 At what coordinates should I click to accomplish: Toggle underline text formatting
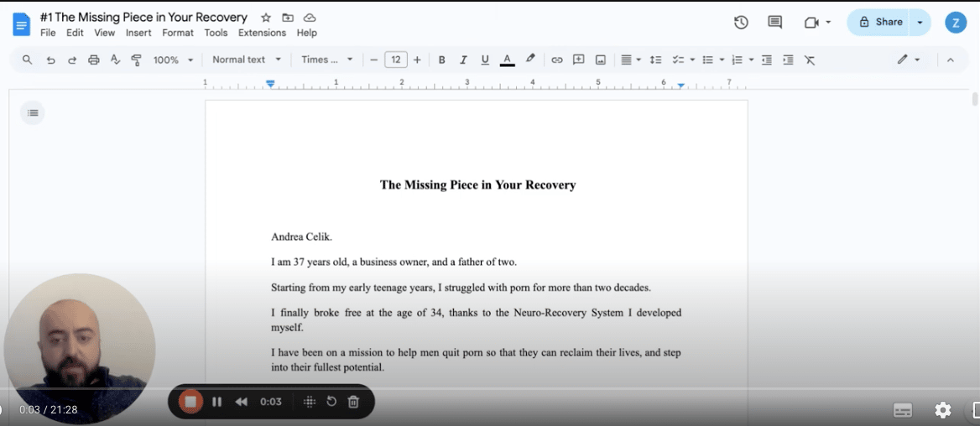pyautogui.click(x=485, y=60)
